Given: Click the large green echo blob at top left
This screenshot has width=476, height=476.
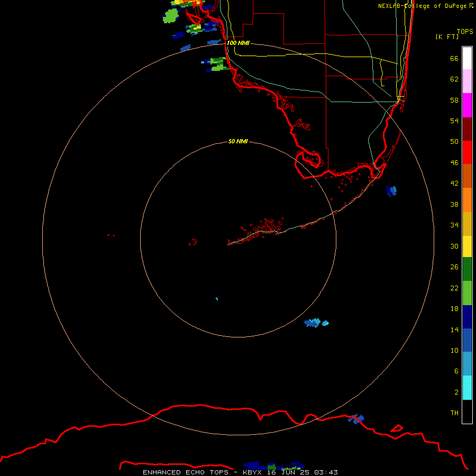Looking at the screenshot, I should coord(171,16).
